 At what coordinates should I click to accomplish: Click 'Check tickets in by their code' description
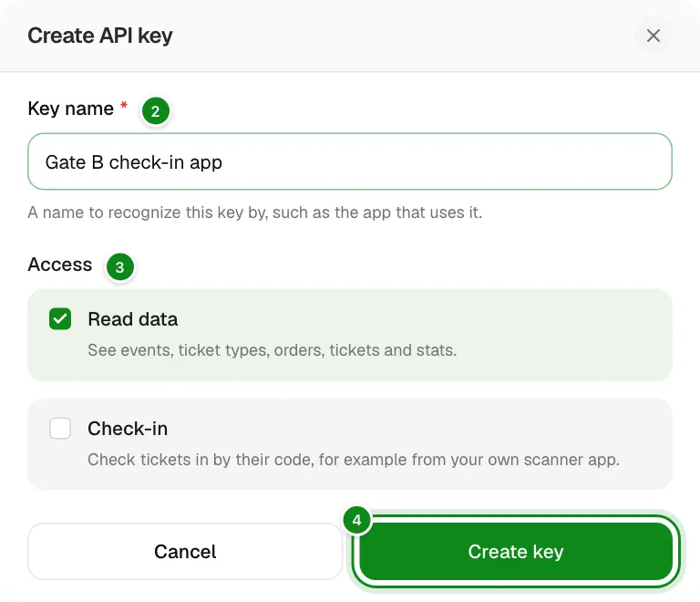(x=353, y=460)
